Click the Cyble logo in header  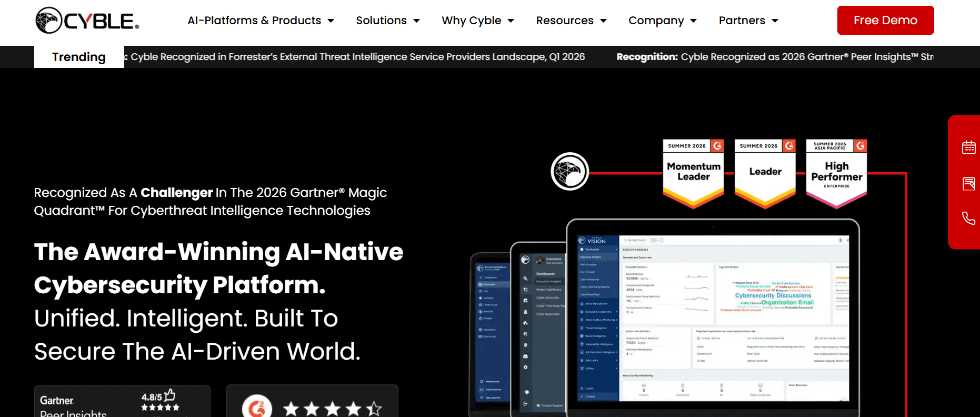pos(87,21)
